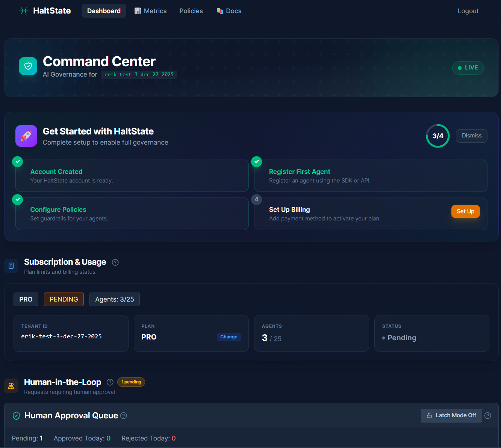Click the Metrics bar chart icon
Image resolution: width=501 pixels, height=448 pixels.
click(x=138, y=11)
